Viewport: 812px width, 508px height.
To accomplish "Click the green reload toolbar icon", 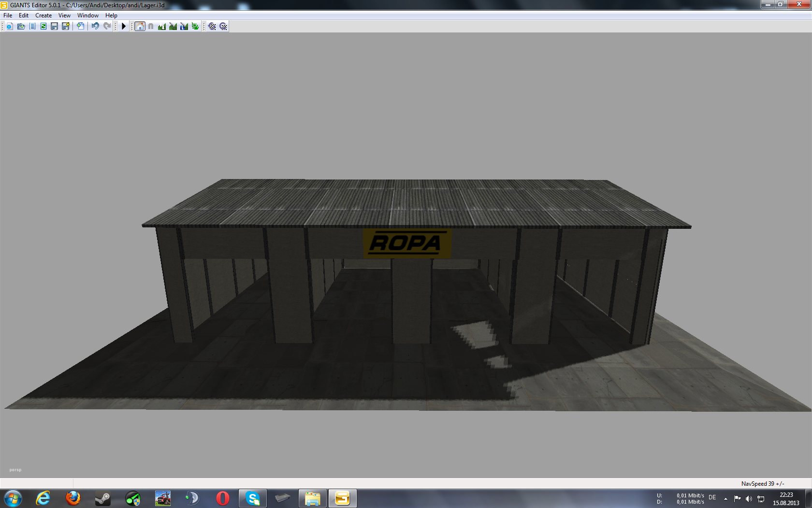I will pos(43,26).
